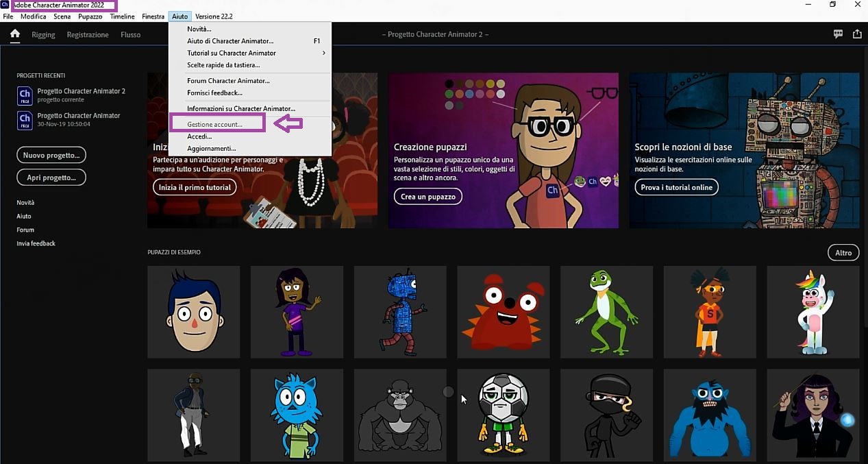Open the red spiky monster puppet
The height and width of the screenshot is (464, 868).
click(x=504, y=312)
